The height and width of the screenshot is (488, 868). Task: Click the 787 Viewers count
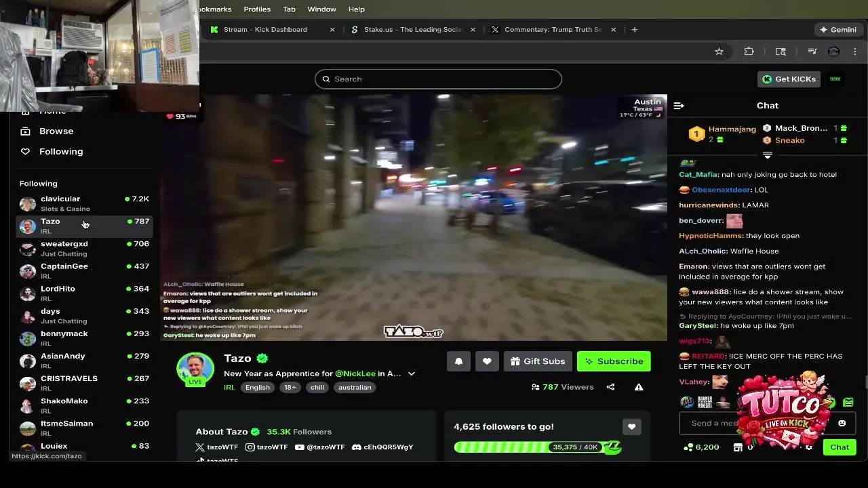tap(563, 387)
